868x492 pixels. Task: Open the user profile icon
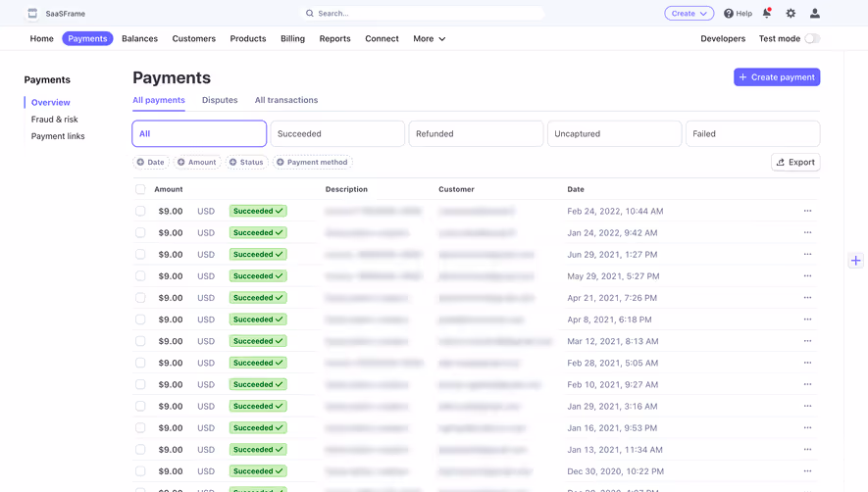(x=815, y=14)
